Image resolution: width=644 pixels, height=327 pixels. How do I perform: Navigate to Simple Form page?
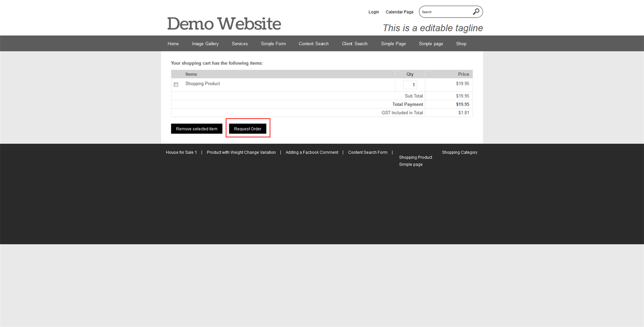coord(273,44)
